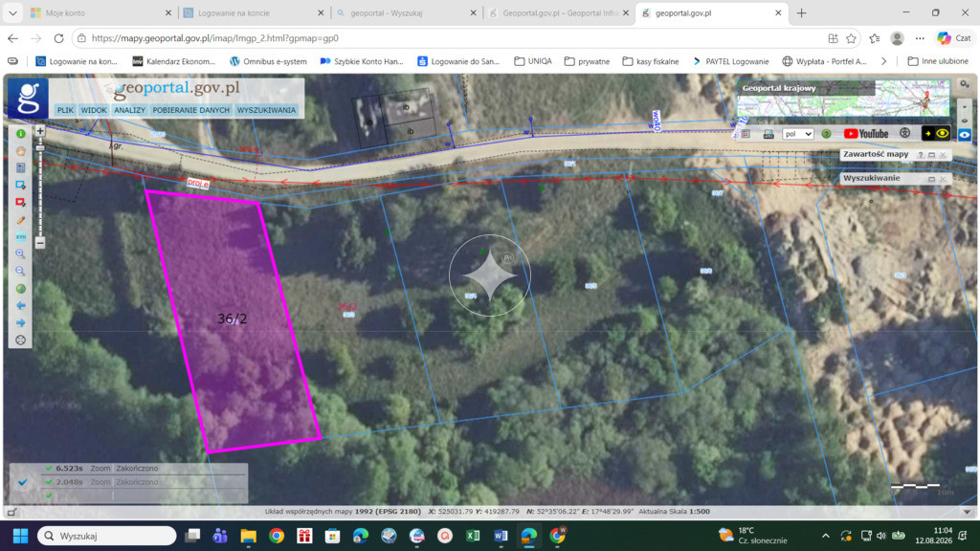
Task: Open the pol language dropdown
Action: (798, 134)
